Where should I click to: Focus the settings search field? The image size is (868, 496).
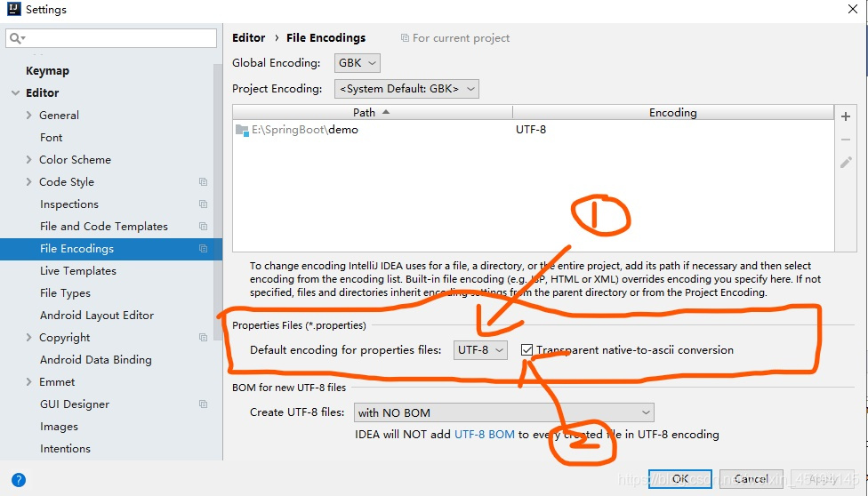pos(110,38)
